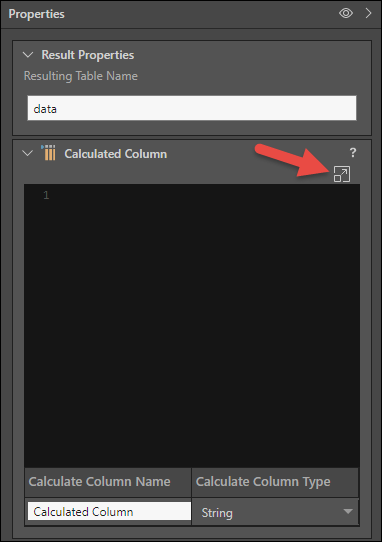Click line number 1 in code editor
This screenshot has height=542, width=382.
[46, 195]
